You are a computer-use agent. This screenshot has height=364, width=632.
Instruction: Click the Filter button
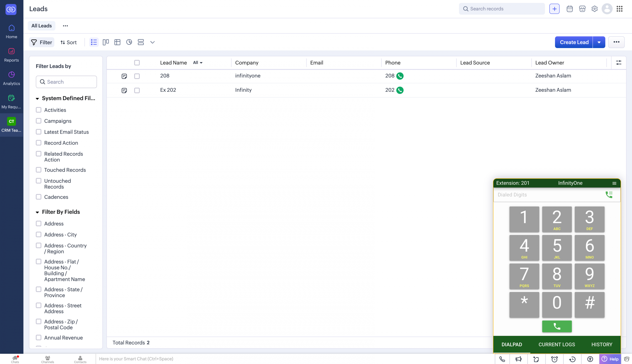(41, 42)
